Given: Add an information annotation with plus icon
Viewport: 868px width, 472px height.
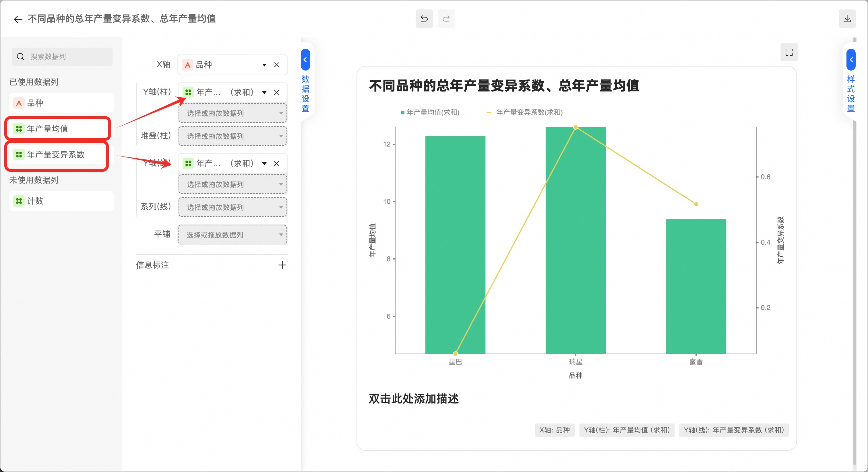Looking at the screenshot, I should pos(282,265).
